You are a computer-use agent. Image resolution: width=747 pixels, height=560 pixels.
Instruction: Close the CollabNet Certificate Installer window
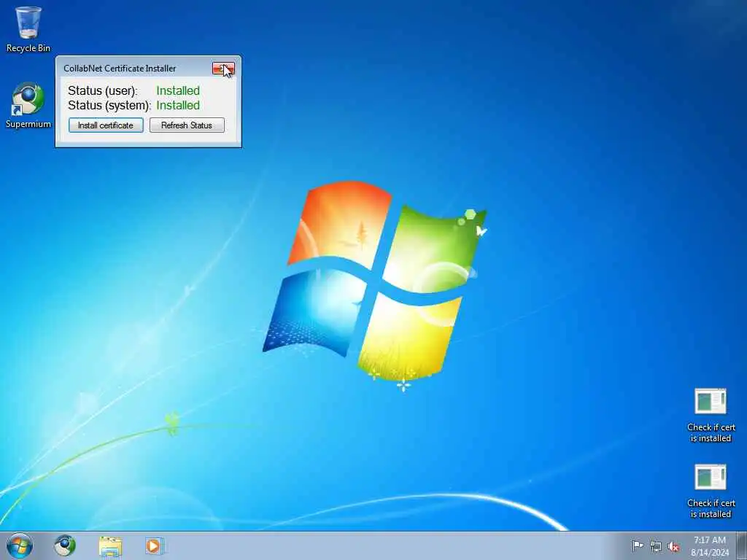(223, 69)
